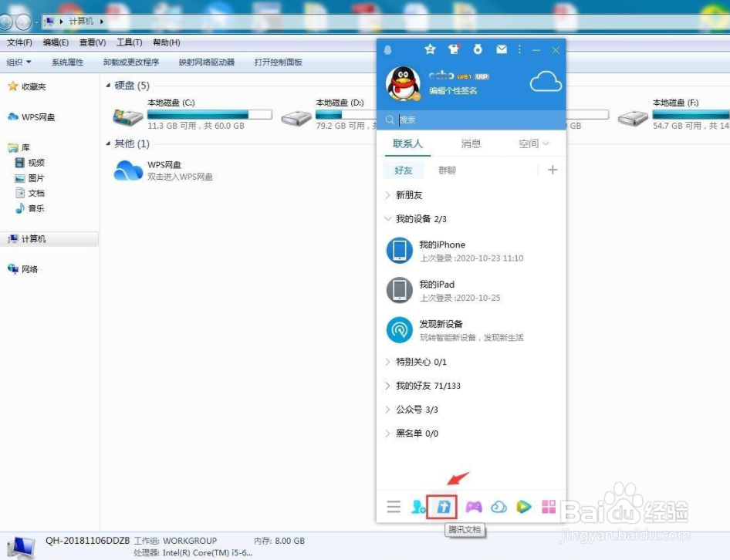
Task: Select 库 in navigation pane
Action: (x=19, y=147)
